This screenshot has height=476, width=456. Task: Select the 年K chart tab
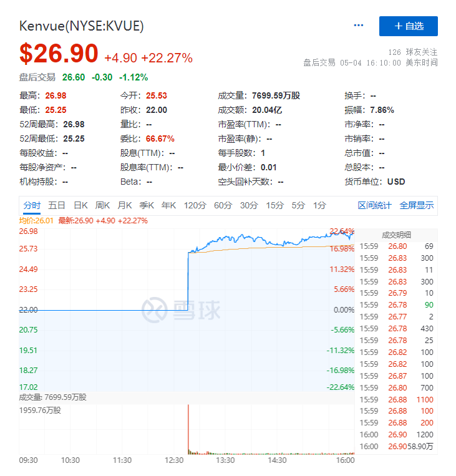pyautogui.click(x=169, y=205)
